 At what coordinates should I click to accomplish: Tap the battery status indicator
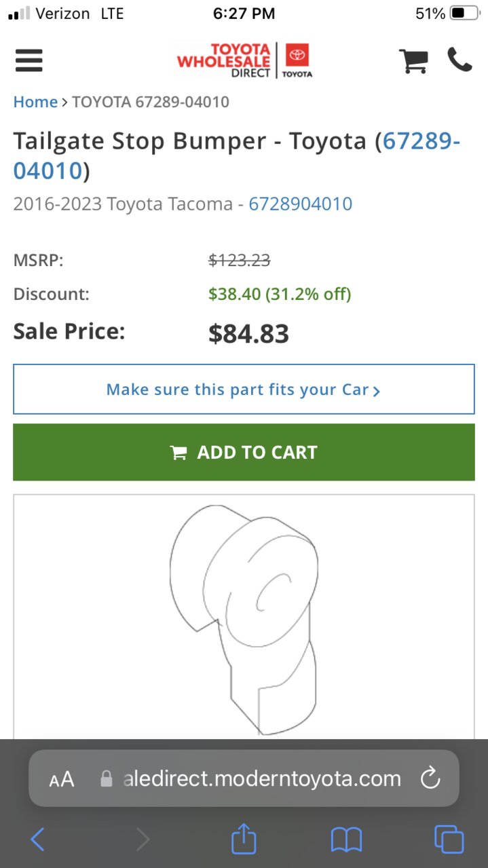tap(465, 14)
